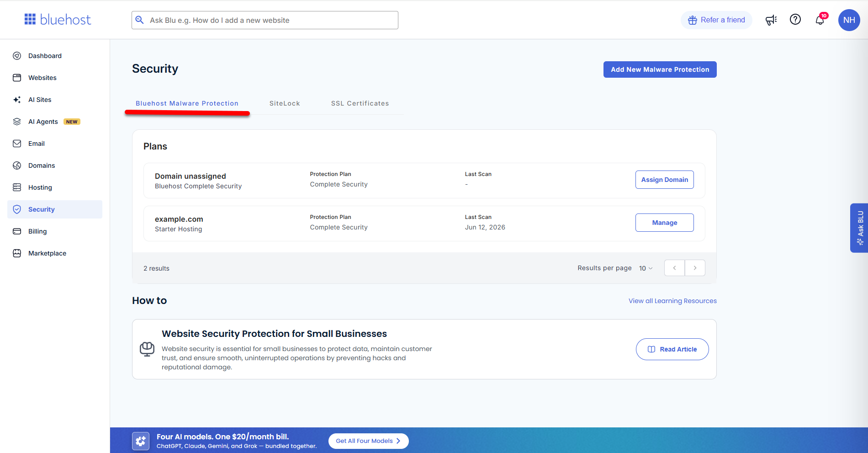Image resolution: width=868 pixels, height=453 pixels.
Task: Click the AI Agents layers icon
Action: pos(17,122)
